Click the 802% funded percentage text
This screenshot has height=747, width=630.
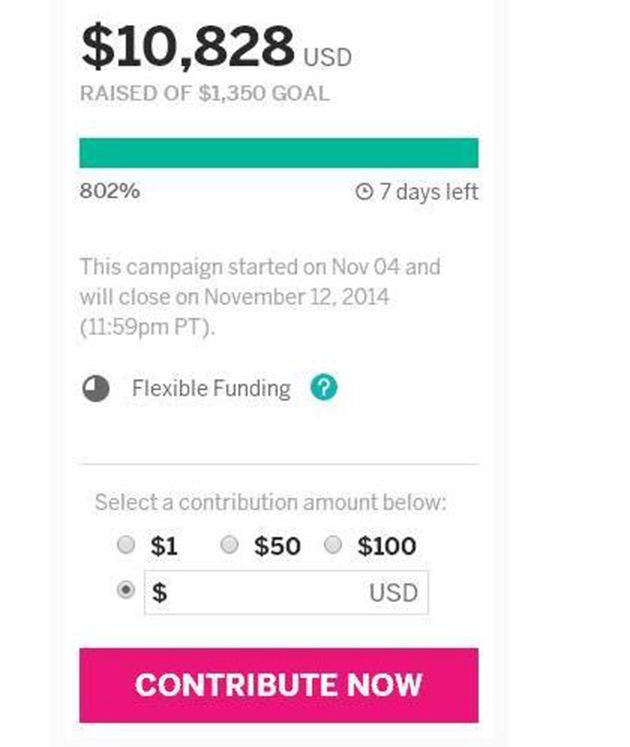point(110,191)
